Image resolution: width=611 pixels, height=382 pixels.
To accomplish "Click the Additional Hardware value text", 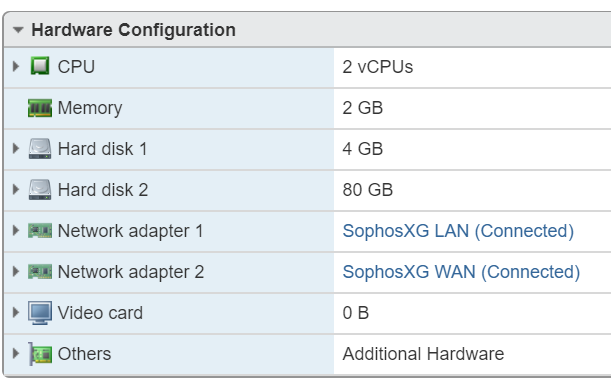I will click(423, 354).
